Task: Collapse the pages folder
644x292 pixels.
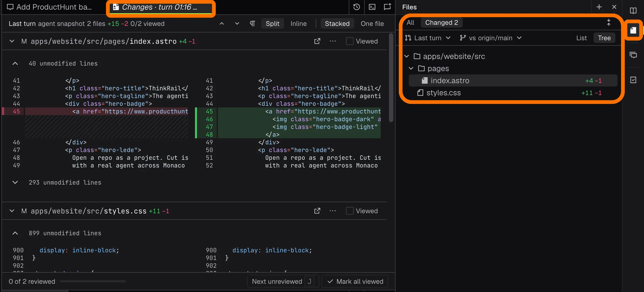Action: coord(411,69)
